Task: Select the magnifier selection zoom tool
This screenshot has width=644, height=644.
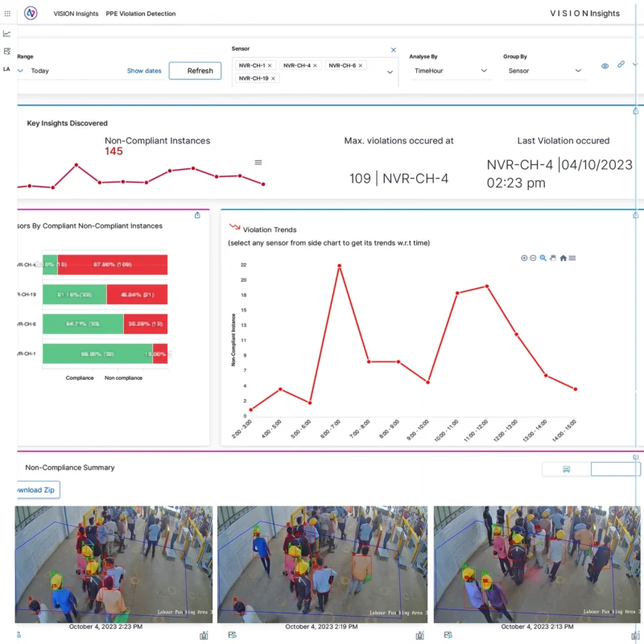Action: 543,258
